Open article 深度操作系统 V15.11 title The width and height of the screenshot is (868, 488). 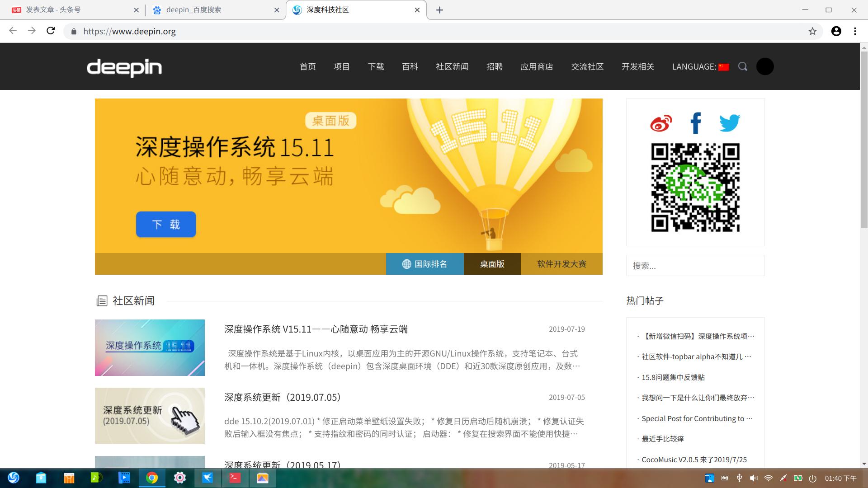point(316,329)
